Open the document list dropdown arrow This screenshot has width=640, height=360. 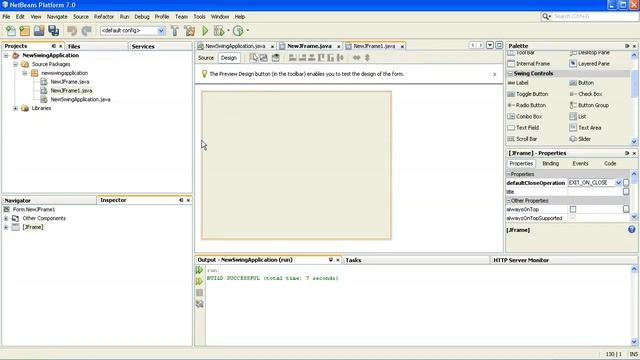point(490,45)
